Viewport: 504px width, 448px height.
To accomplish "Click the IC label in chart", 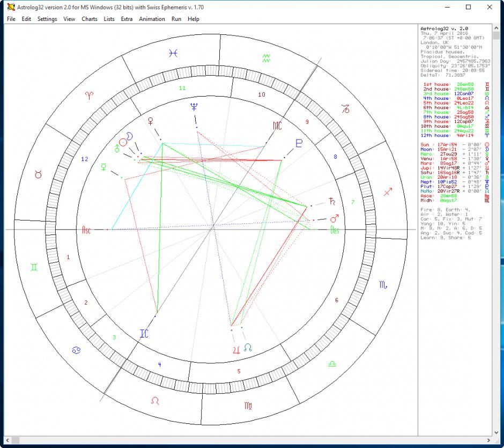I will [144, 334].
